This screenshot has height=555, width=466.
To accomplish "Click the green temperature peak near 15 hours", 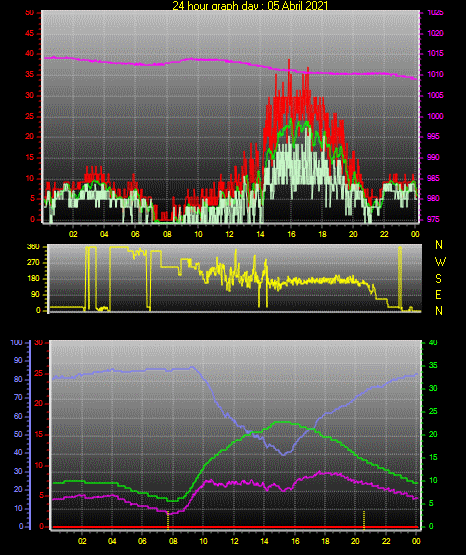I will click(281, 422).
